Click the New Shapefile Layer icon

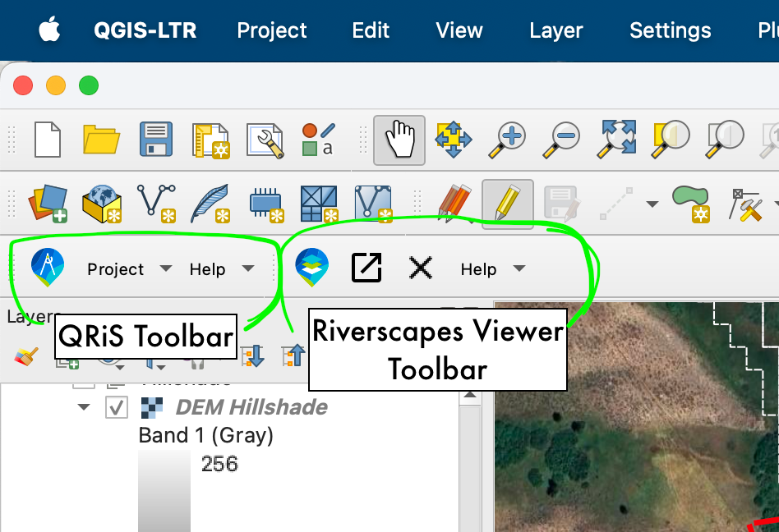[156, 204]
